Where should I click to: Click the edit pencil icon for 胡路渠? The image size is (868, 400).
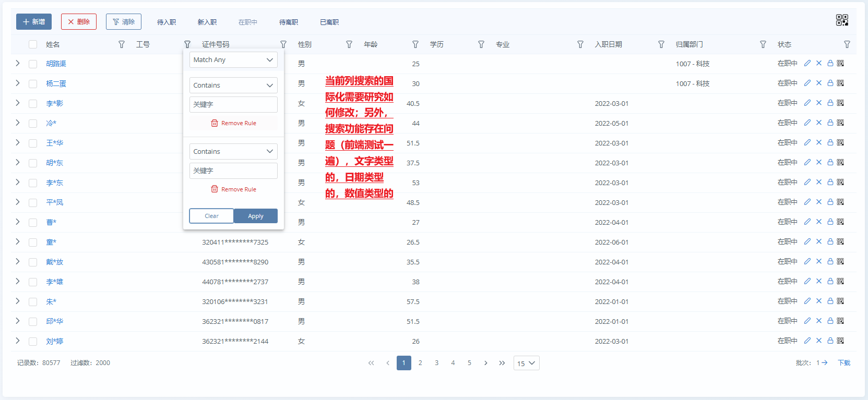pos(807,63)
